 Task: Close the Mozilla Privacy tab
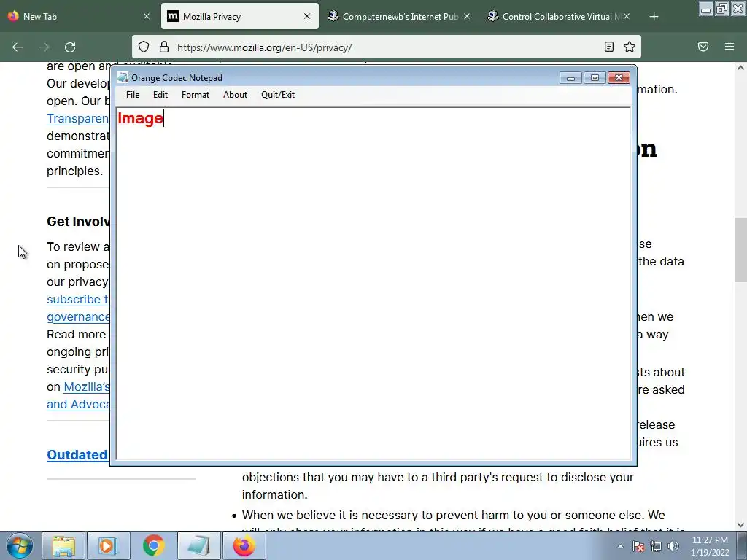[x=307, y=16]
